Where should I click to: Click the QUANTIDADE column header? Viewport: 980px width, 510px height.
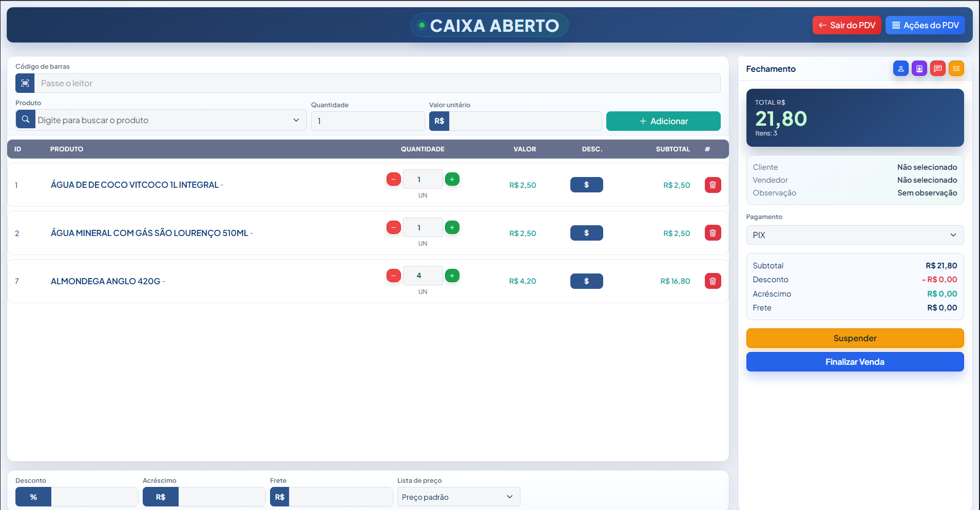tap(422, 149)
